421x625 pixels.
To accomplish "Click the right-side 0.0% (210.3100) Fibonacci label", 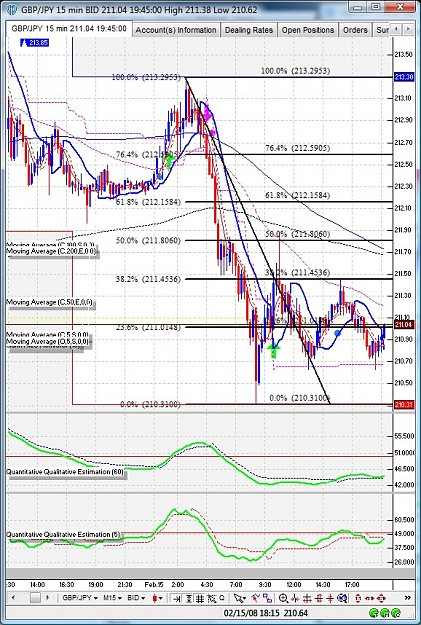I will [x=300, y=398].
